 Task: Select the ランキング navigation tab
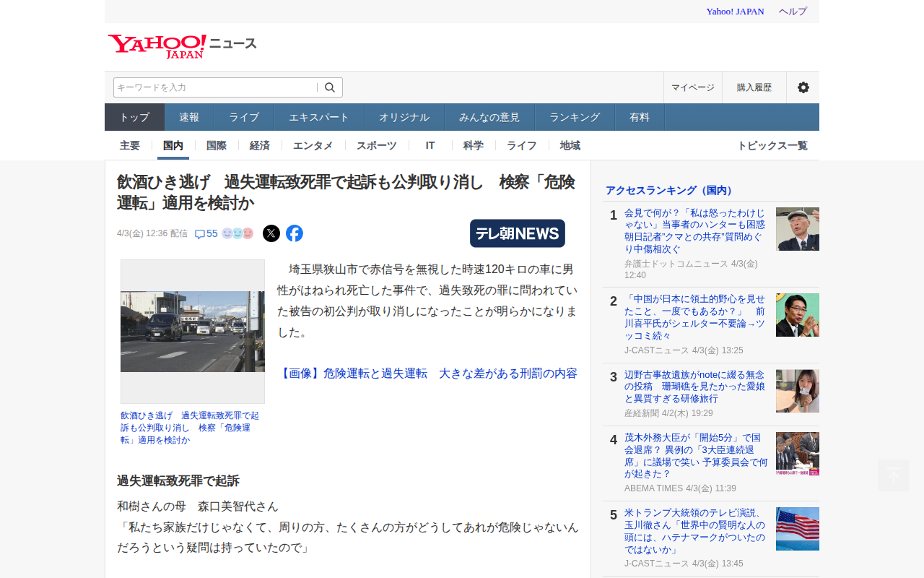coord(575,117)
